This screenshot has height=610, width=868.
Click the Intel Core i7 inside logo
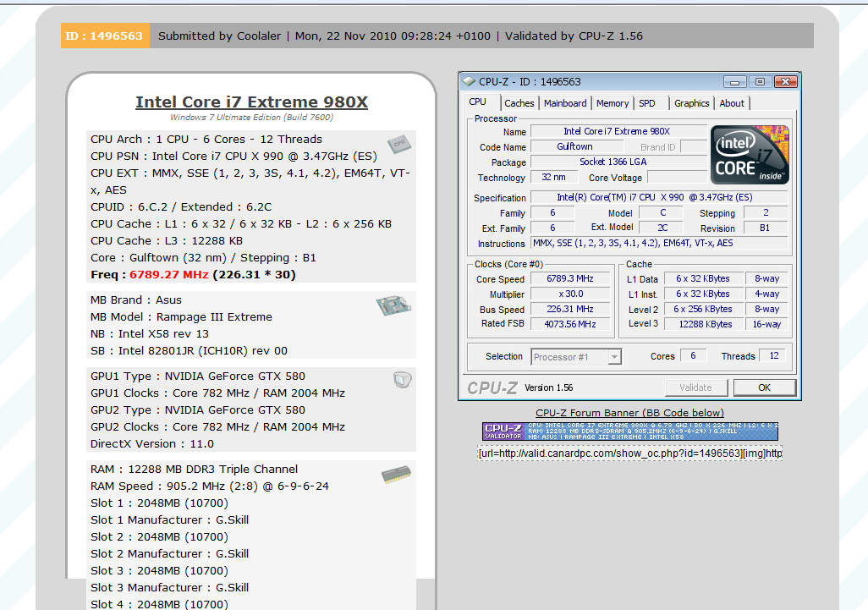pyautogui.click(x=750, y=155)
